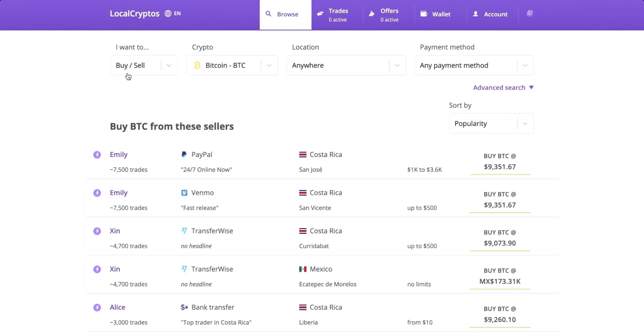Click the lightning badge beside Alice
This screenshot has height=334, width=644.
coord(97,308)
